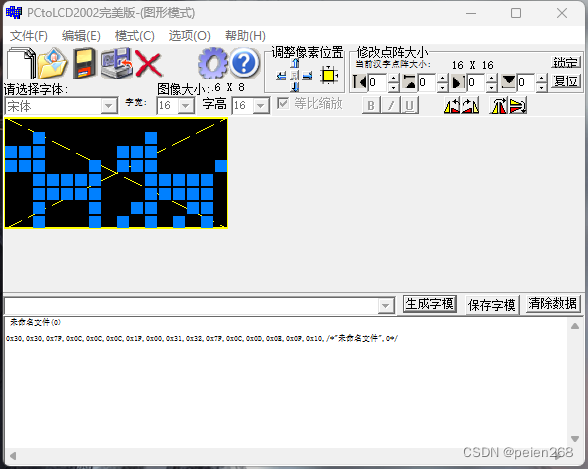
Task: Click the save-as disk icon with arrow
Action: [117, 63]
